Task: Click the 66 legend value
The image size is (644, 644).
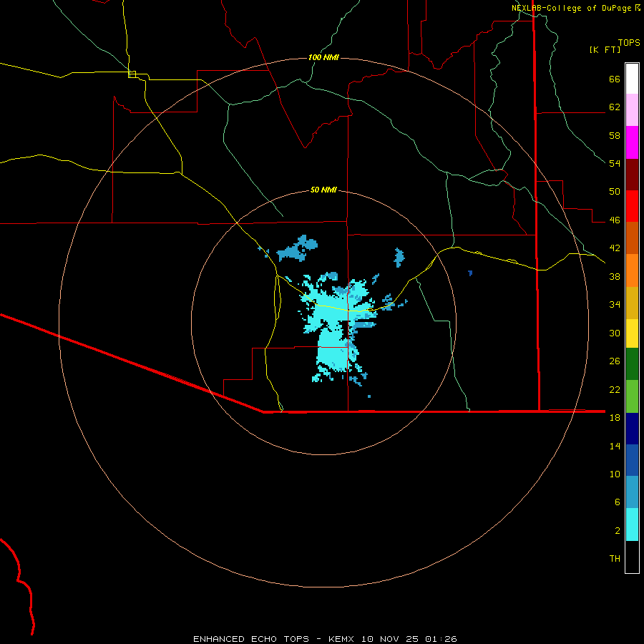Action: click(615, 79)
